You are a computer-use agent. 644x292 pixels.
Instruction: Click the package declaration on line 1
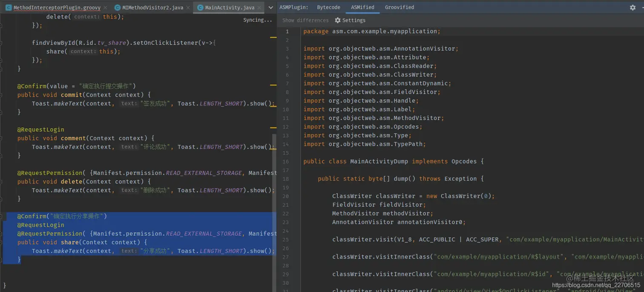pos(372,31)
